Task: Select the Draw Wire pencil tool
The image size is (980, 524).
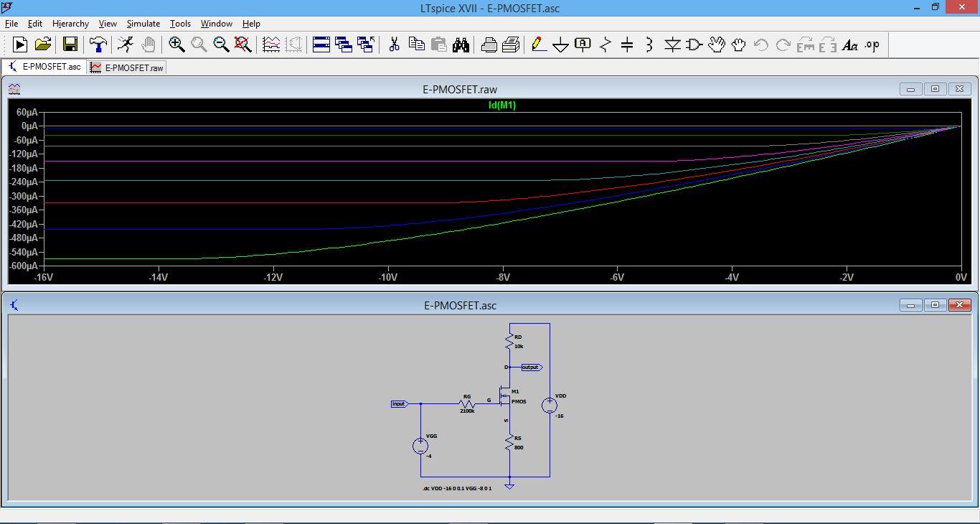Action: click(x=539, y=45)
